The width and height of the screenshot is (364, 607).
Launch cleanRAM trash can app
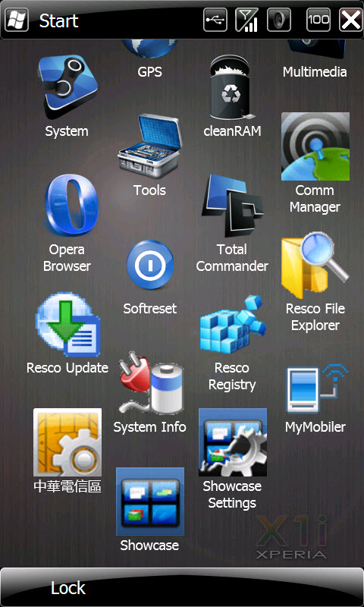click(x=232, y=87)
